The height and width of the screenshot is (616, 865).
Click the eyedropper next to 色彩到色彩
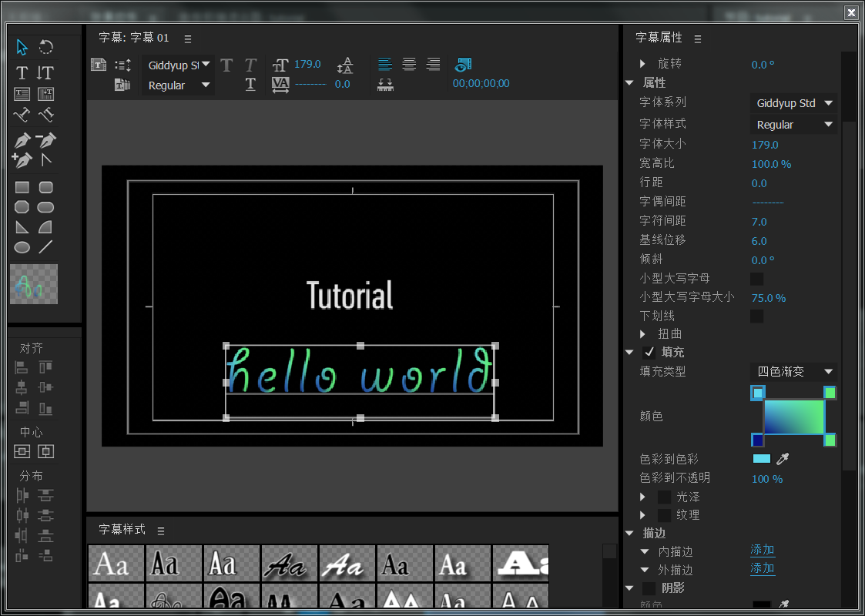point(783,460)
